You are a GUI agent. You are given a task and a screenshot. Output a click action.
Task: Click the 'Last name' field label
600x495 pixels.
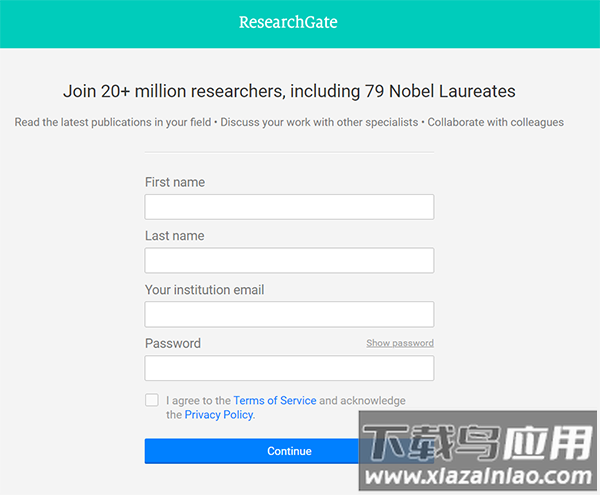tap(174, 236)
